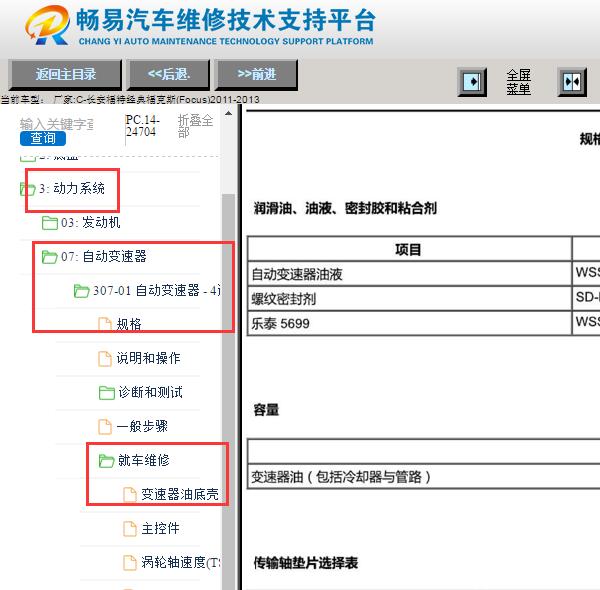Click the 螺纹密封剂 table cell
600x590 pixels.
(x=409, y=298)
